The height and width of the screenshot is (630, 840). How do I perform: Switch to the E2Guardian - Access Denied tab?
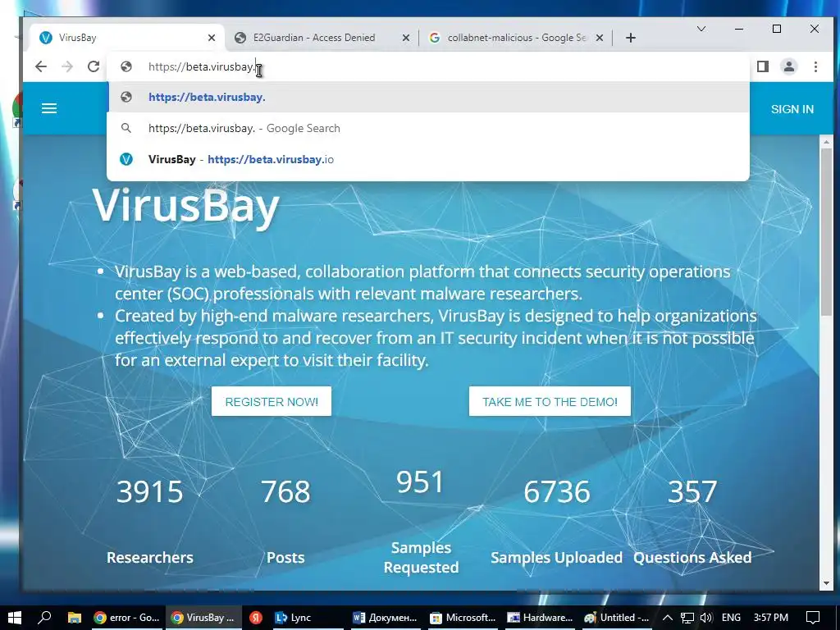pyautogui.click(x=322, y=38)
